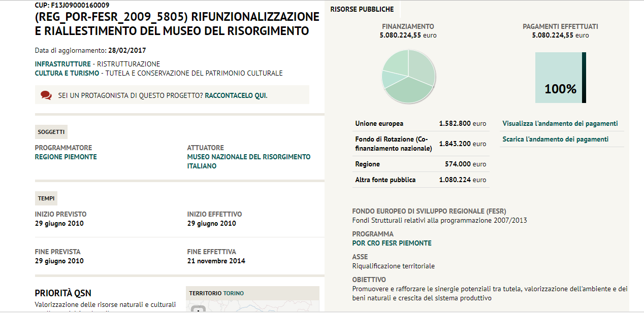644x313 pixels.
Task: Click 'Valorizzazione delle risorse naturali e culturali' text
Action: point(106,305)
